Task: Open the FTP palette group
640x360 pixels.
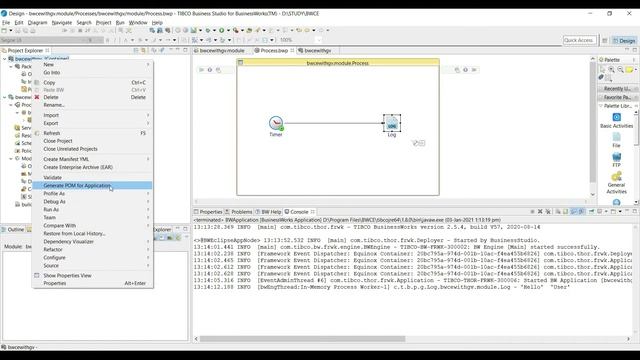Action: pos(616,160)
